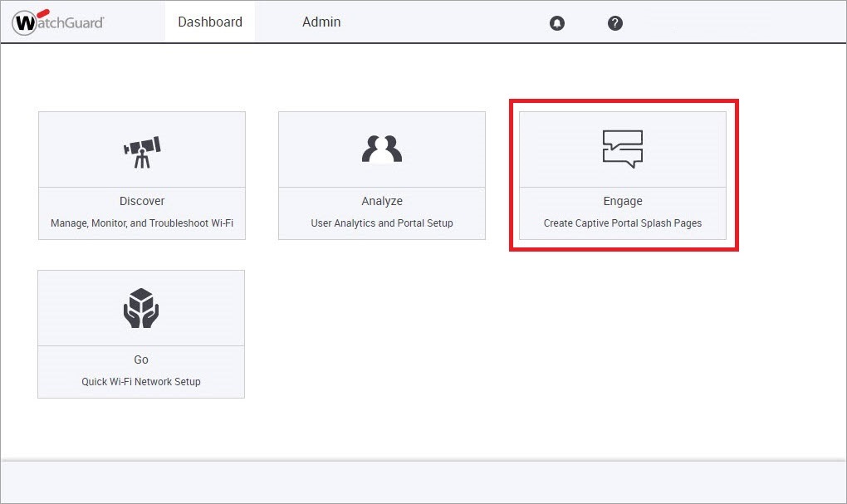Click the Analyze tile label text

pos(381,201)
